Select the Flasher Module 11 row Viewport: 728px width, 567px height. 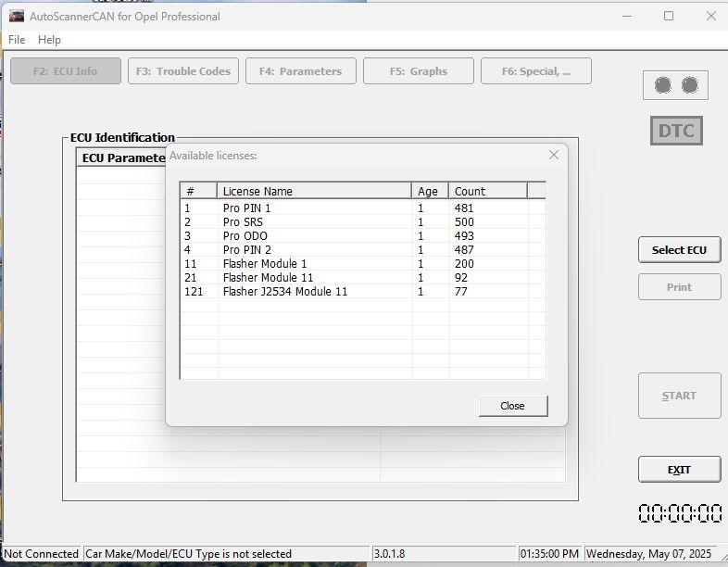(x=362, y=278)
